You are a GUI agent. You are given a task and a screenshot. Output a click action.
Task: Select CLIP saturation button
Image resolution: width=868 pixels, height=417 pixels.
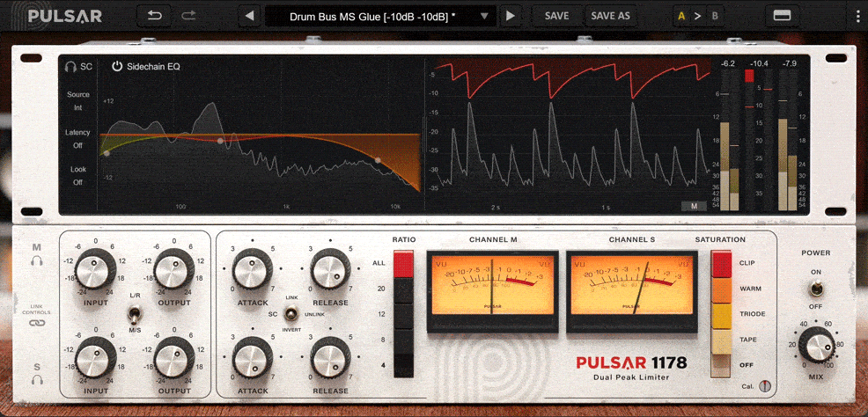point(721,264)
